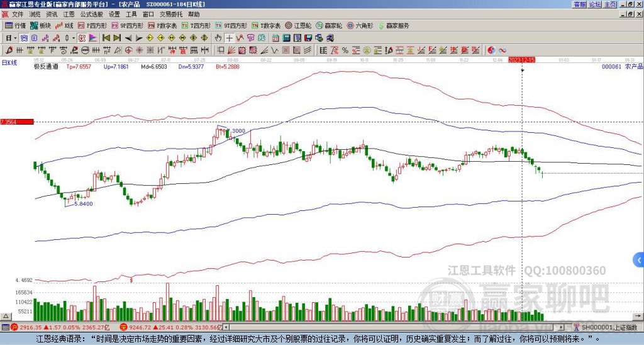The image size is (644, 345).
Task: Select the circle with horizontal line tool
Action: [85, 50]
